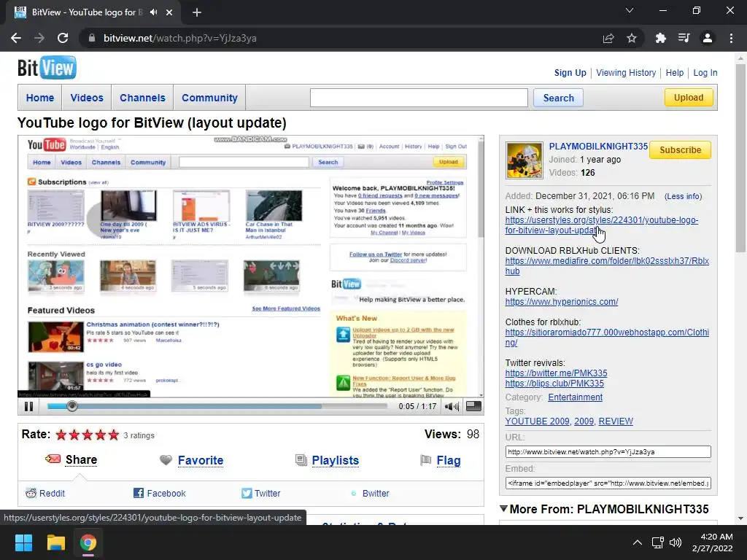Screen dimensions: 747x560
Task: Open the Share tab
Action: tap(81, 459)
